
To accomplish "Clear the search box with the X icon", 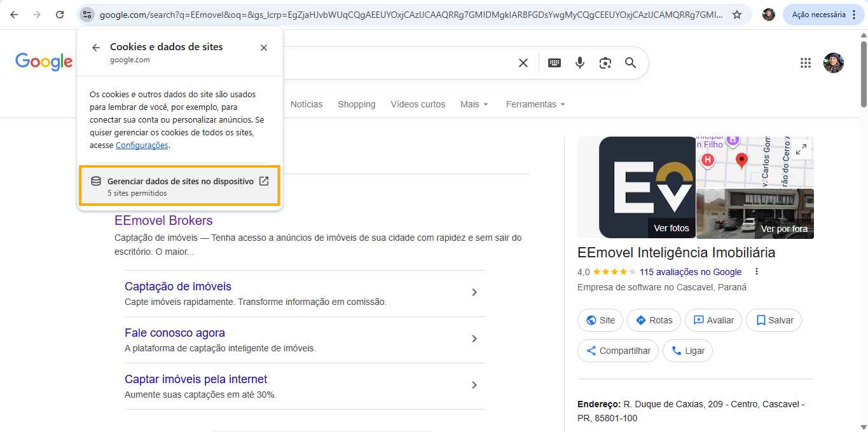I will click(x=523, y=62).
